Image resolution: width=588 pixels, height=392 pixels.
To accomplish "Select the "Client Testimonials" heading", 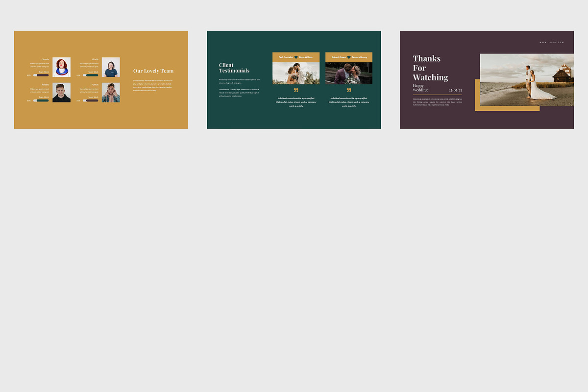I will click(x=234, y=68).
